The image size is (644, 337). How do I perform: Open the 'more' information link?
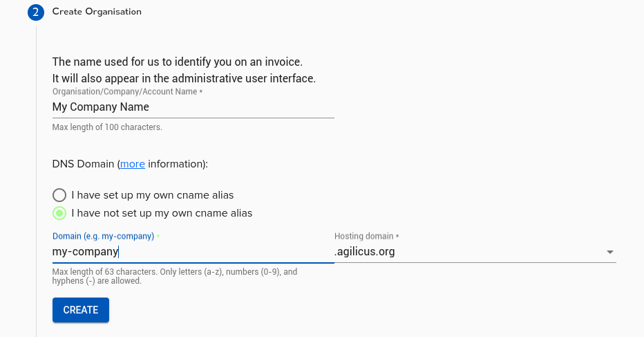[x=132, y=164]
